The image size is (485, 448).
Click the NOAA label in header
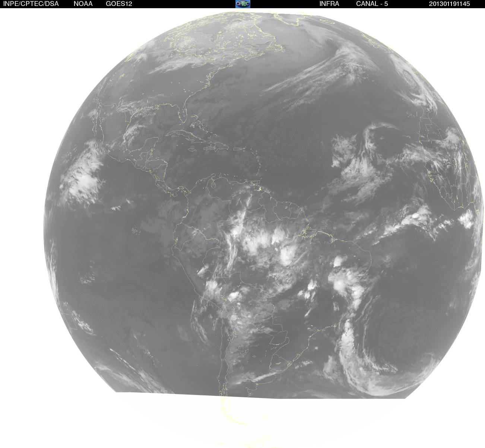tap(83, 4)
